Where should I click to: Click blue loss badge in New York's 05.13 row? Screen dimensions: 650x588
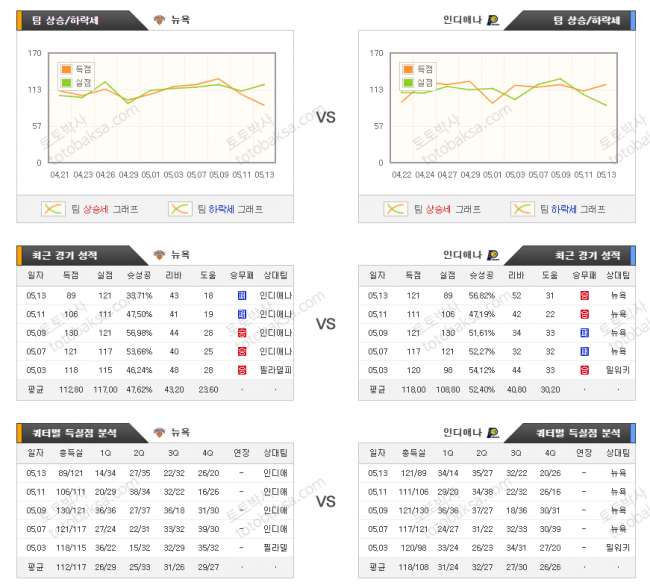click(241, 295)
